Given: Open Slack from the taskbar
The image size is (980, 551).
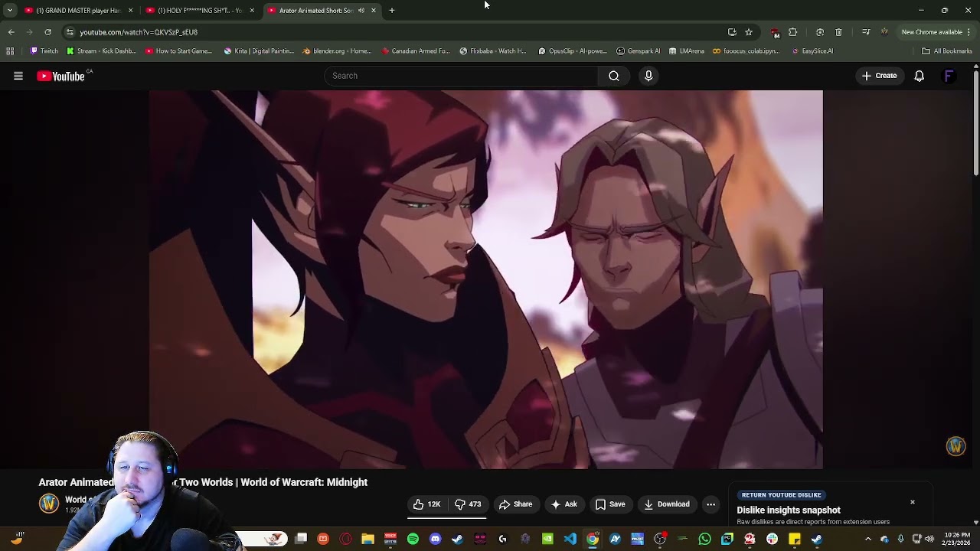Looking at the screenshot, I should point(772,540).
